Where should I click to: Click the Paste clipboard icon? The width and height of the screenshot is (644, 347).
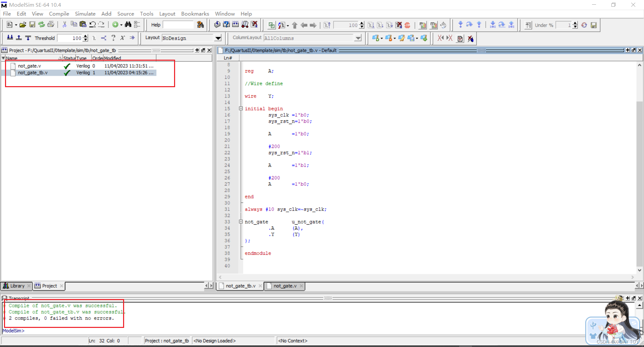tap(83, 24)
